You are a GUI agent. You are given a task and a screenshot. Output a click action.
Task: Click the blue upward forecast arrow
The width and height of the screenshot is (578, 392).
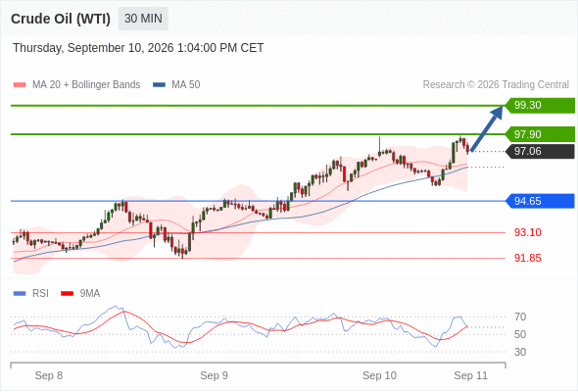tap(487, 128)
